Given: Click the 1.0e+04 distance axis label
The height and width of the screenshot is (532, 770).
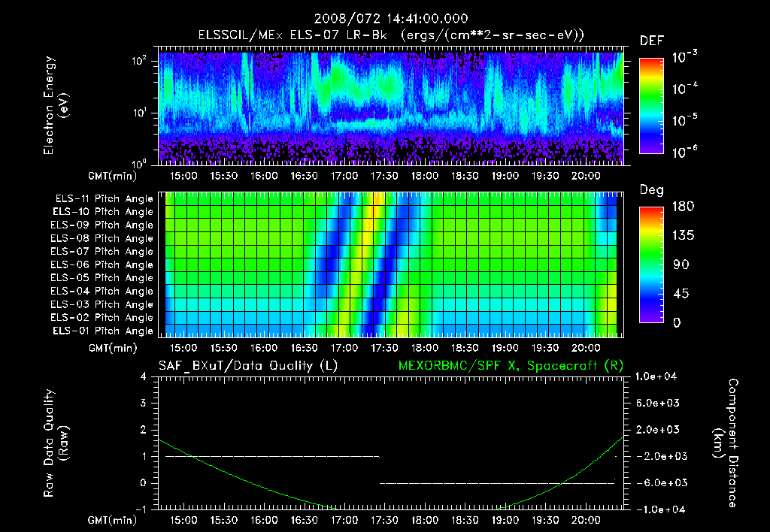Looking at the screenshot, I should point(656,376).
